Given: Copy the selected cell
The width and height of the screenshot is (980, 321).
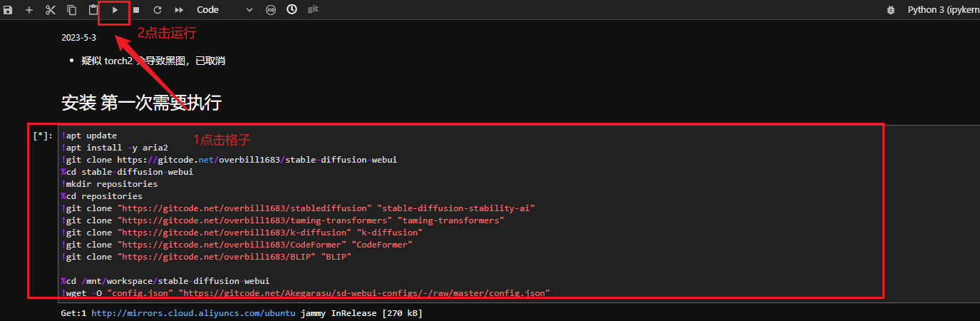Looking at the screenshot, I should [x=72, y=10].
